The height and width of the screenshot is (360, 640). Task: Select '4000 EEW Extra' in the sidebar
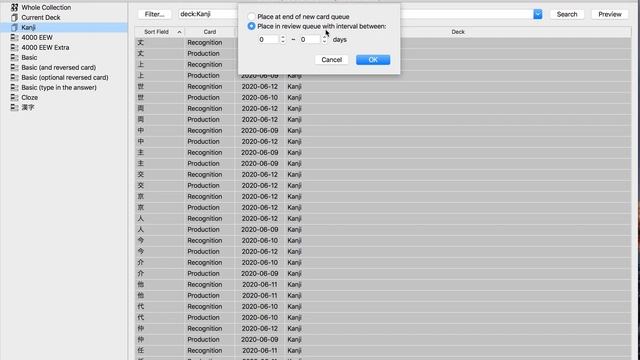[45, 47]
